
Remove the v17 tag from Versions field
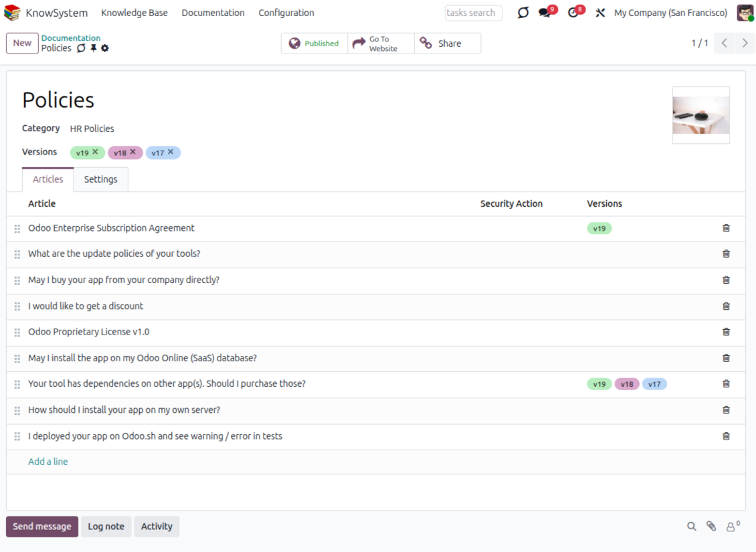[171, 152]
